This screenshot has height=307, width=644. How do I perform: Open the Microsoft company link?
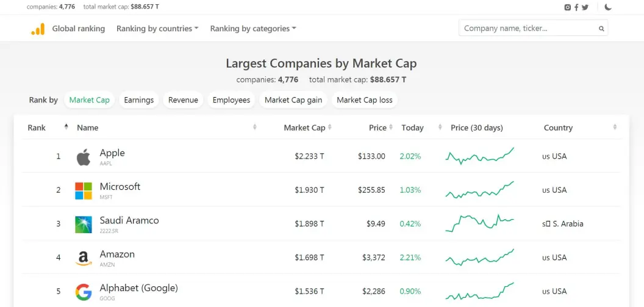coord(120,187)
